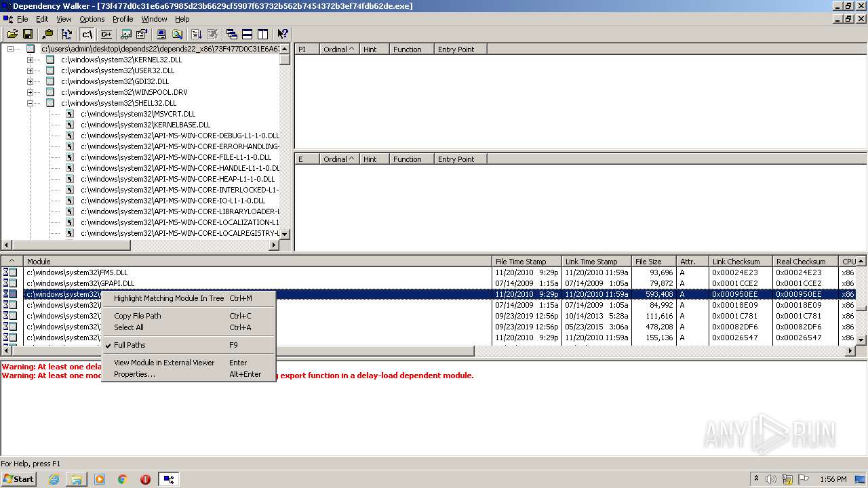This screenshot has height=488, width=868.
Task: Open the Properties toolbar icon
Action: [x=142, y=34]
